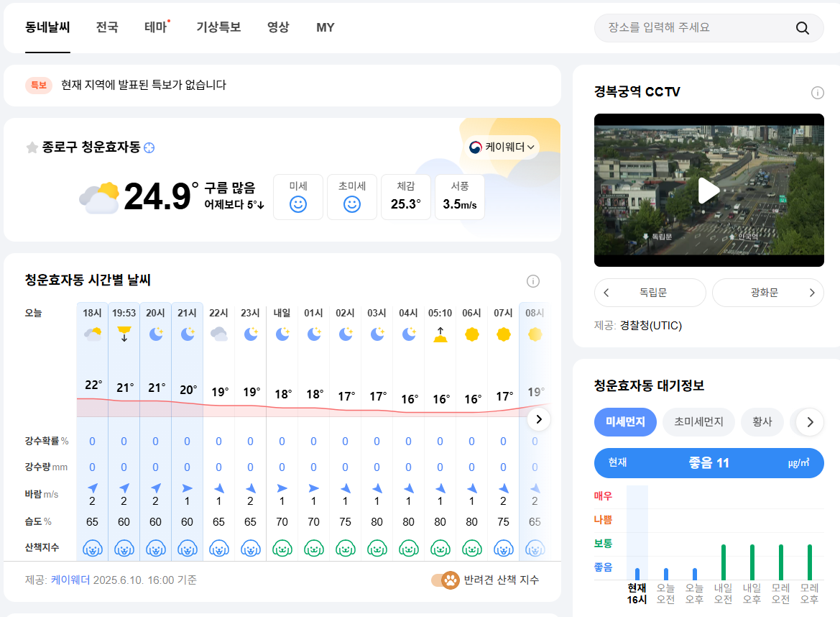The height and width of the screenshot is (617, 840).
Task: Click the fine dust 미세 smiley card
Action: [x=298, y=197]
